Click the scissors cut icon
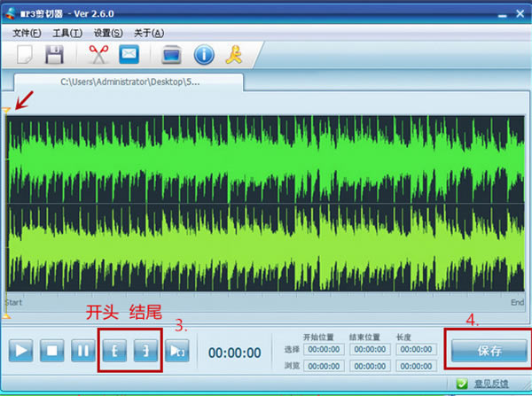The height and width of the screenshot is (396, 532). click(x=98, y=55)
